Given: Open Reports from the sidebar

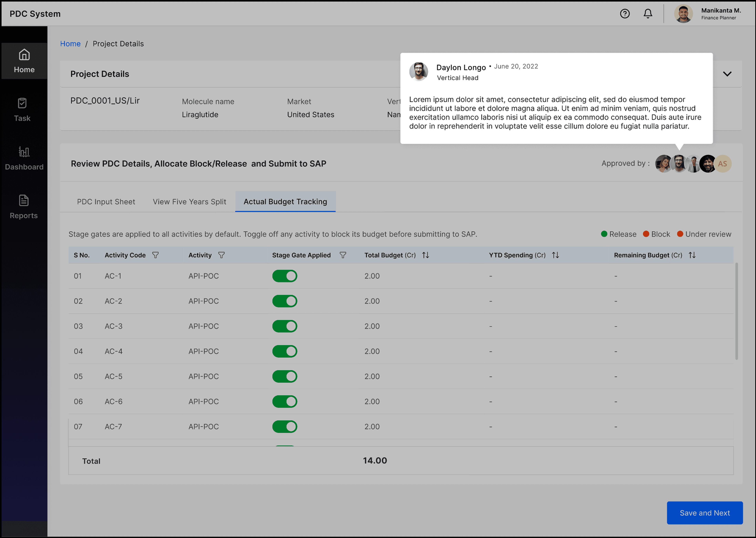Looking at the screenshot, I should (24, 207).
